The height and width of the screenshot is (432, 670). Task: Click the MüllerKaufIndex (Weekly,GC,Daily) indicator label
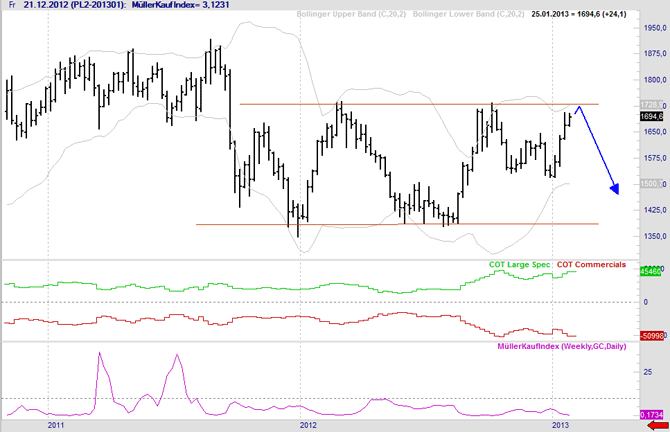point(562,346)
